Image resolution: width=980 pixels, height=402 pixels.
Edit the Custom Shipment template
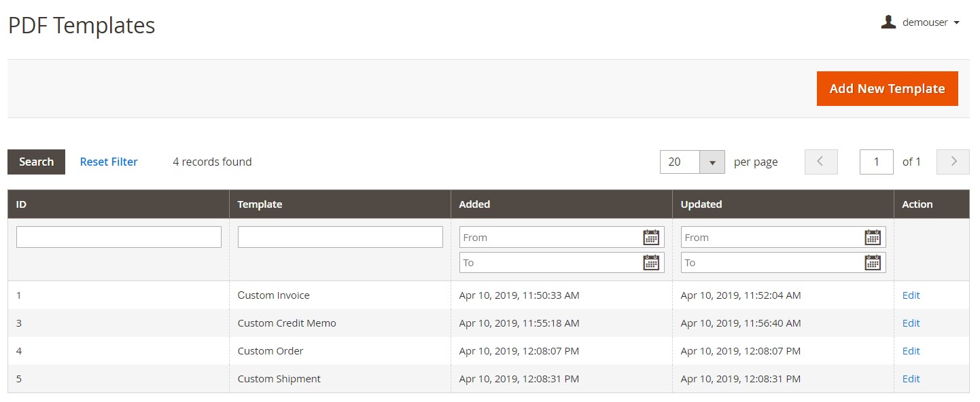tap(911, 379)
